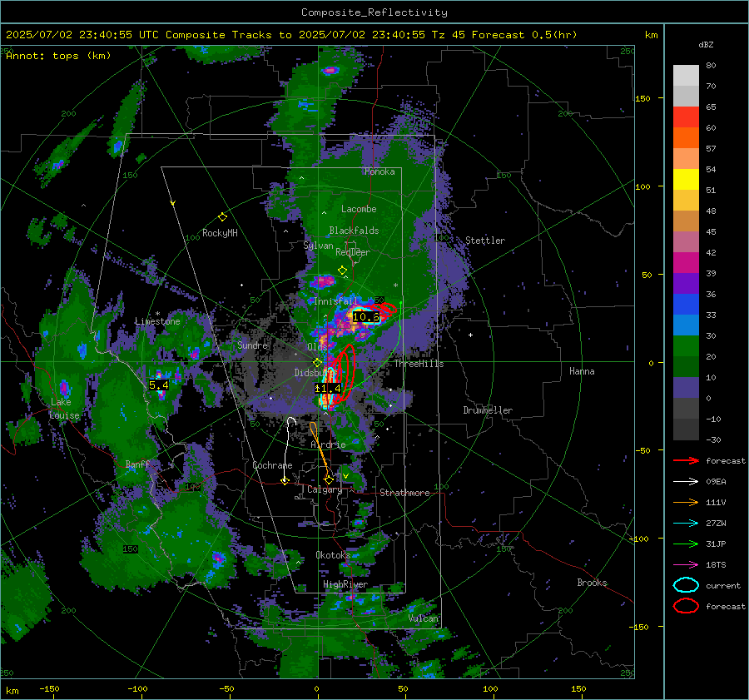Click the Brooks town label
Viewport: 749px width, 700px height.
[592, 583]
